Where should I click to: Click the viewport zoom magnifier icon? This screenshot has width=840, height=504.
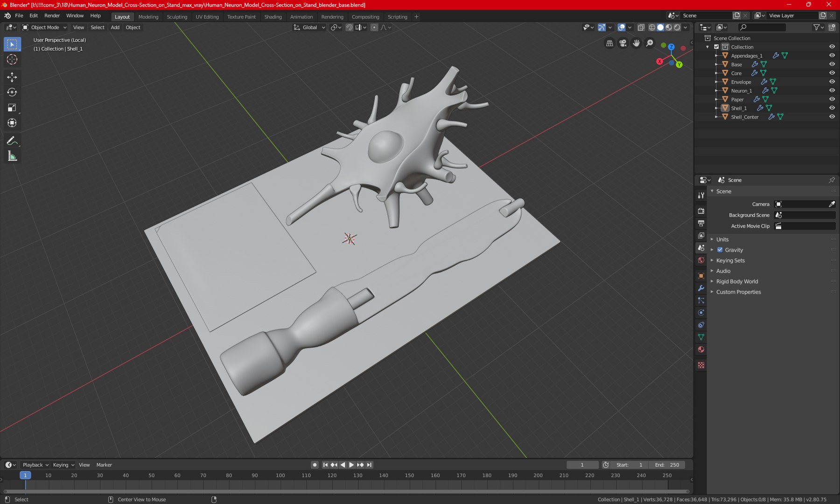(650, 43)
